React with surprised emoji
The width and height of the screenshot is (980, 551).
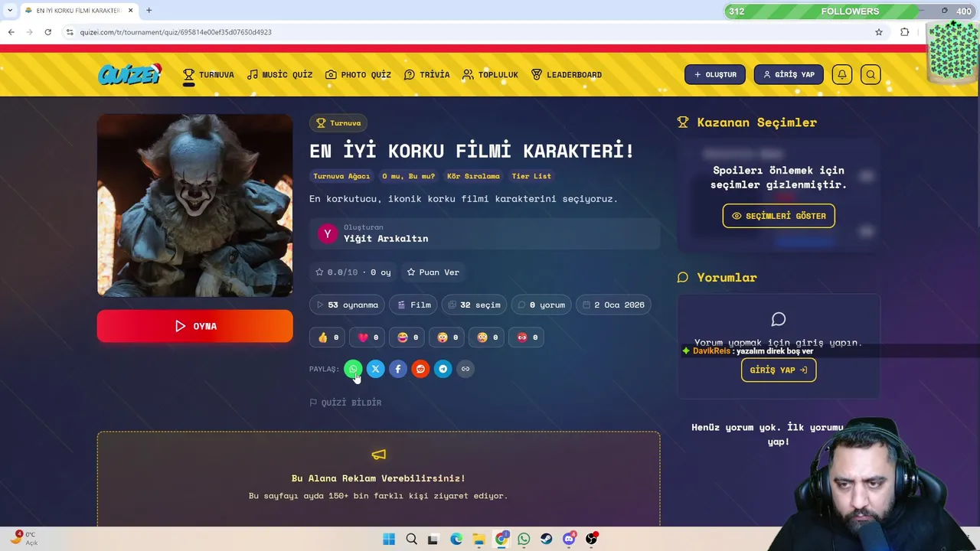(448, 337)
